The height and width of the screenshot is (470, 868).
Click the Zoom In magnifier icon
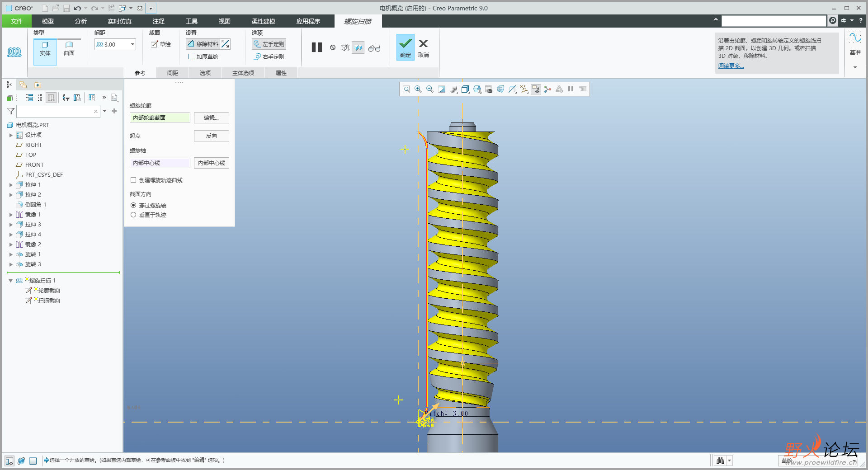[x=418, y=89]
